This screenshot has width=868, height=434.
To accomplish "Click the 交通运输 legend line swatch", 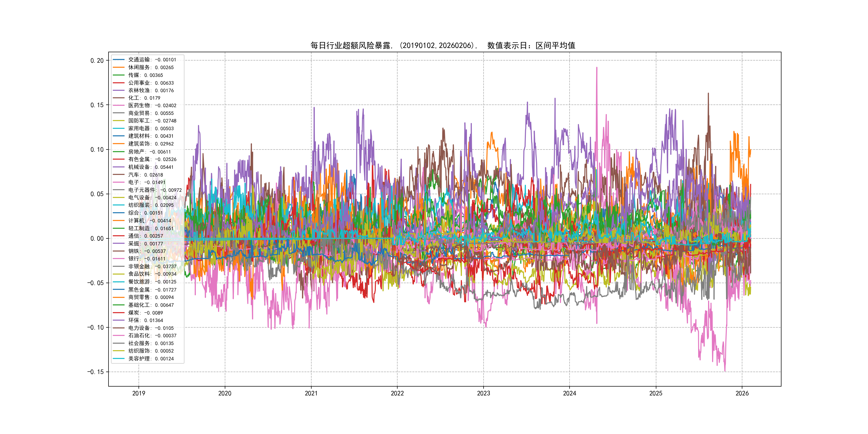I will tap(119, 60).
